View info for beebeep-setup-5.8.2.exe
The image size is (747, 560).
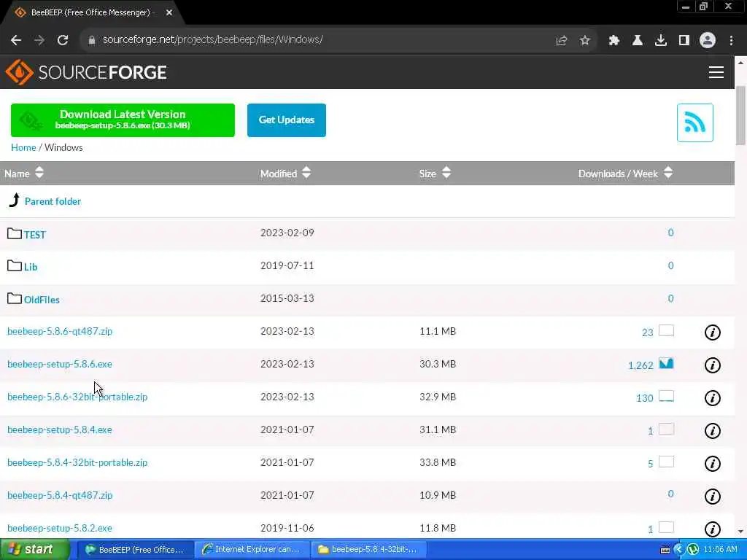[x=712, y=529]
